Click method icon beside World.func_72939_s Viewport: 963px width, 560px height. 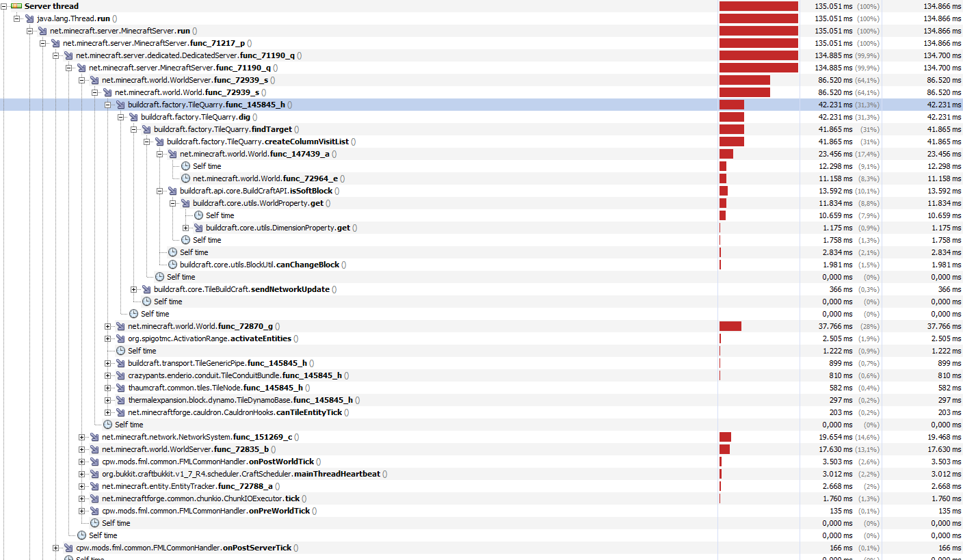pos(107,92)
